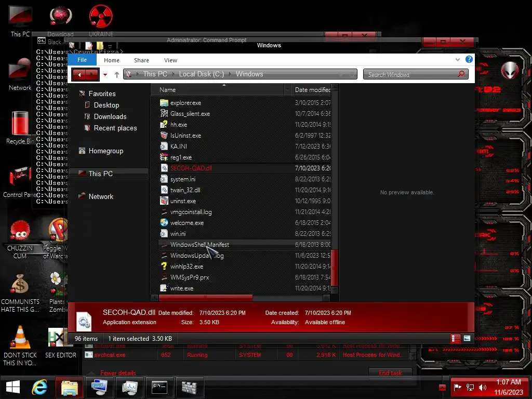Select Homegroup in navigation pane
Screen dimensions: 532x399
click(105, 151)
